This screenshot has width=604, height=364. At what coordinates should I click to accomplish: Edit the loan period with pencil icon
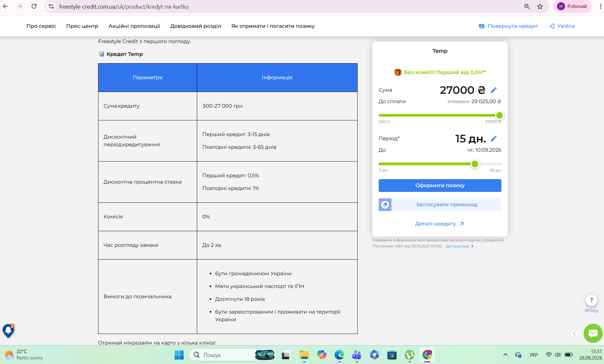(x=494, y=139)
